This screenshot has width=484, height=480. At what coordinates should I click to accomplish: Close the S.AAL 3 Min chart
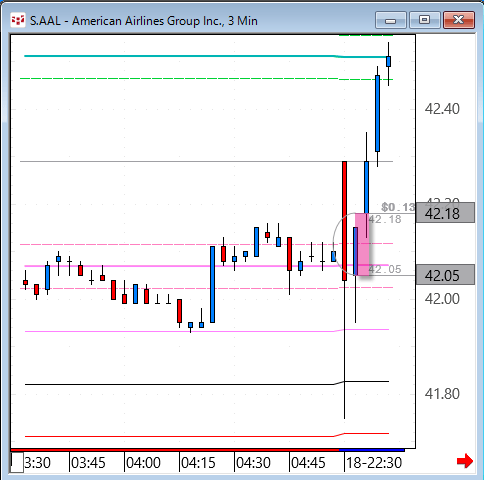tap(459, 20)
